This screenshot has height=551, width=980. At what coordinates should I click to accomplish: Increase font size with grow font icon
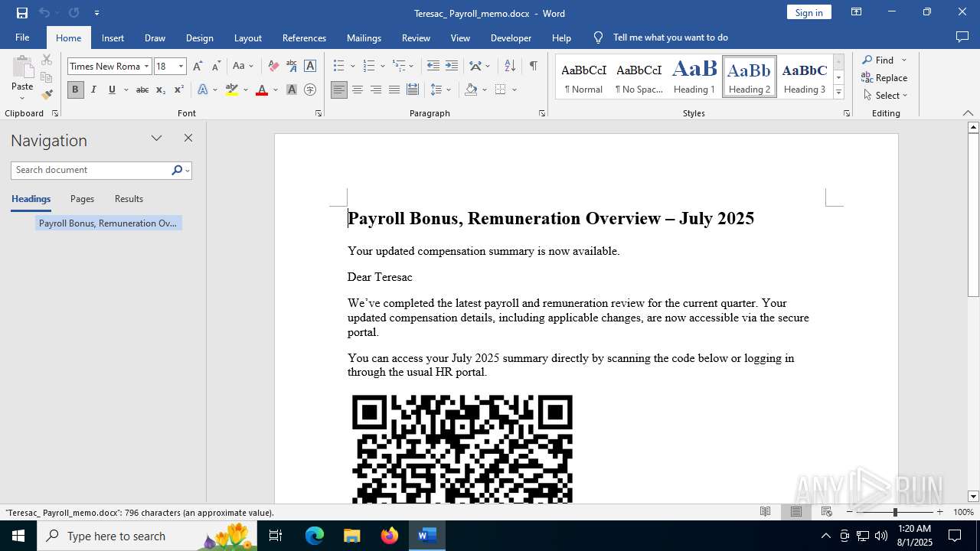click(x=198, y=66)
